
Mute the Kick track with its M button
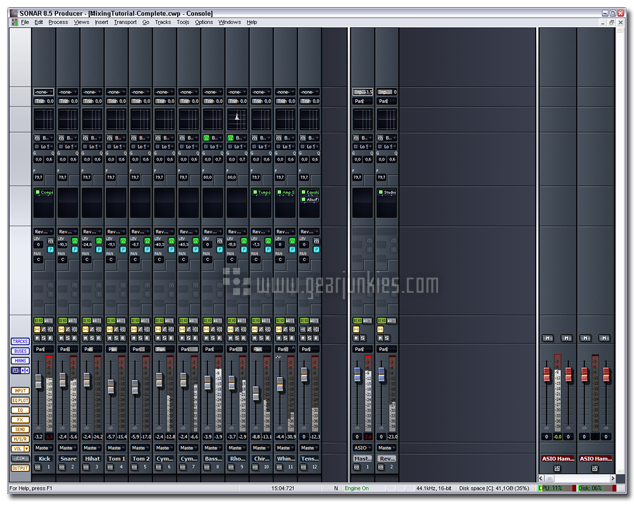coord(37,338)
